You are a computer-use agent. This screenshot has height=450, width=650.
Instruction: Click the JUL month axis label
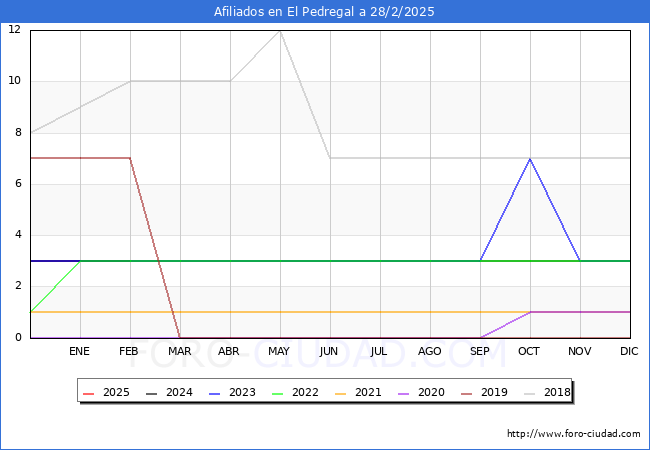coord(378,351)
